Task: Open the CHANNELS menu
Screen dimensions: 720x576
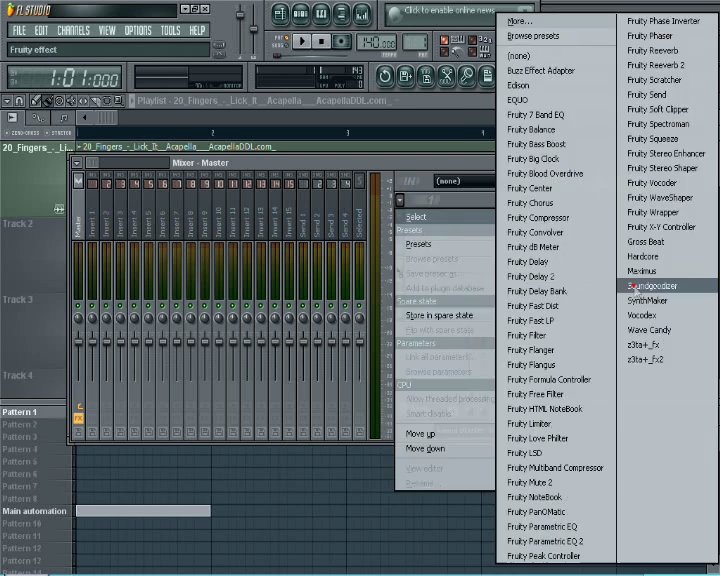Action: pos(73,31)
